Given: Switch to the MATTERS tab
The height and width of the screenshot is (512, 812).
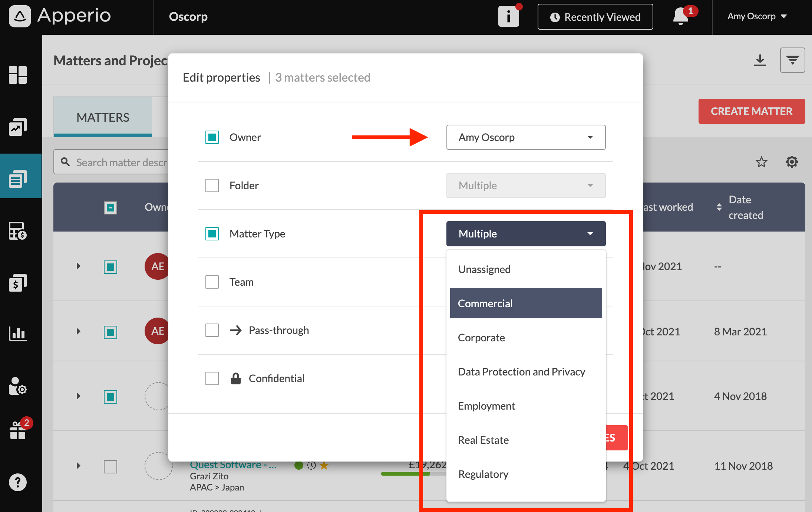Looking at the screenshot, I should click(103, 117).
